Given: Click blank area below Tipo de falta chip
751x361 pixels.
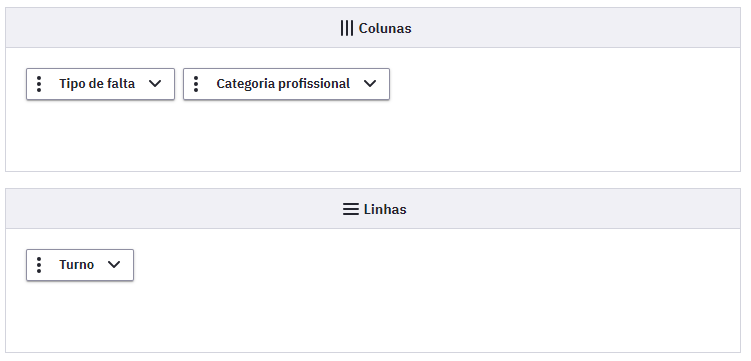Looking at the screenshot, I should click(x=101, y=134).
